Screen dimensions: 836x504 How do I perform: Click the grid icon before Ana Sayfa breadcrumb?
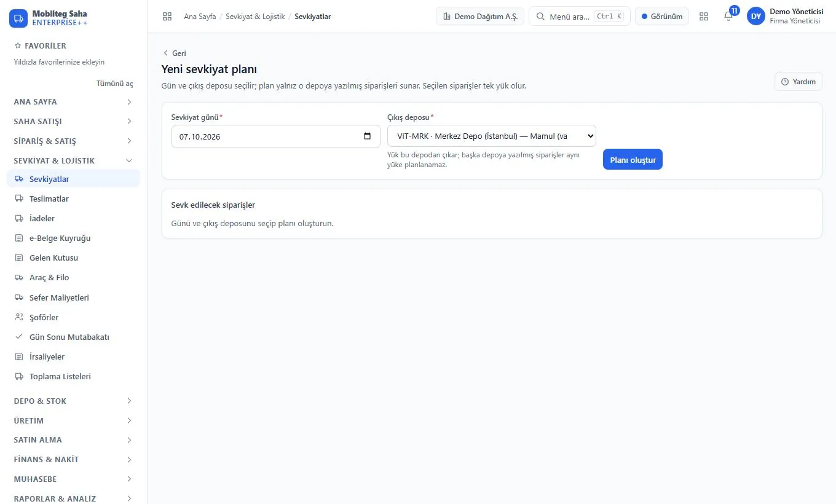click(167, 17)
